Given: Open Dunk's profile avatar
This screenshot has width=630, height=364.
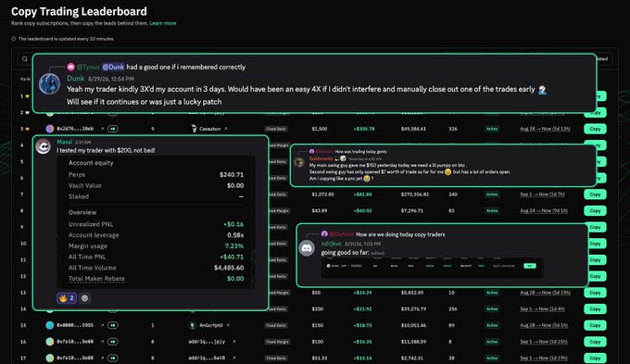Looking at the screenshot, I should [49, 84].
